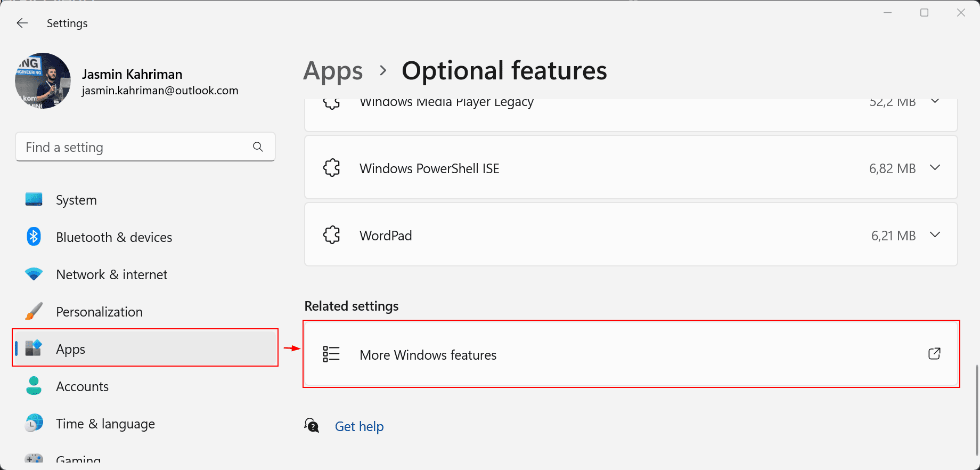Viewport: 980px width, 470px height.
Task: Click the Apps breadcrumb link
Action: pos(333,71)
